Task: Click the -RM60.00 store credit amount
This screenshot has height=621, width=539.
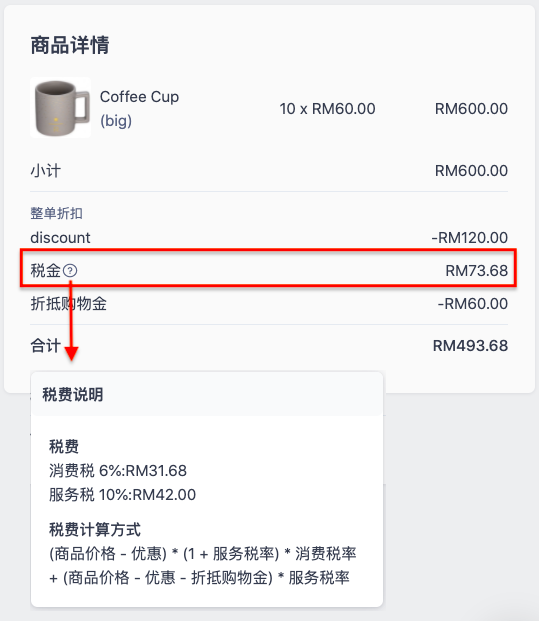Action: 472,304
